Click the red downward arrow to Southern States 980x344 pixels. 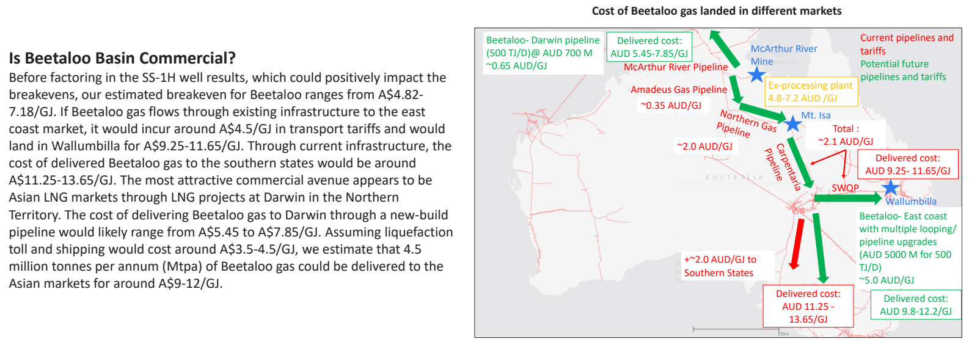click(797, 243)
